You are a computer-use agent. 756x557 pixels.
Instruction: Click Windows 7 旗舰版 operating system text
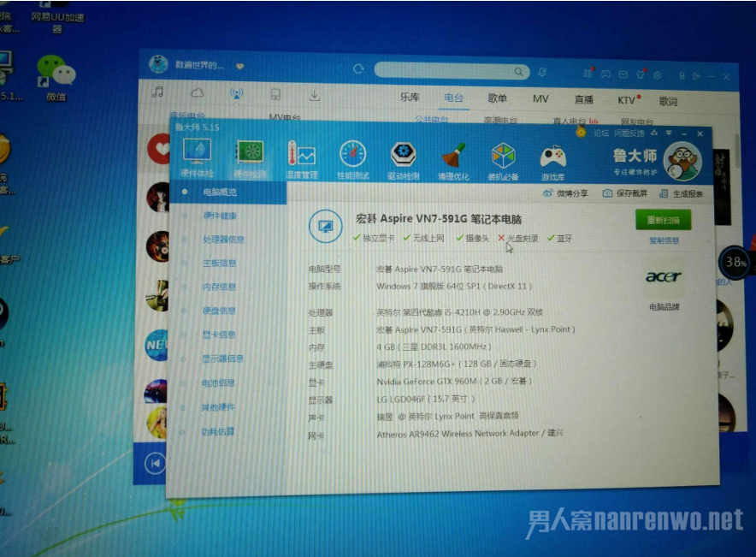pyautogui.click(x=454, y=286)
